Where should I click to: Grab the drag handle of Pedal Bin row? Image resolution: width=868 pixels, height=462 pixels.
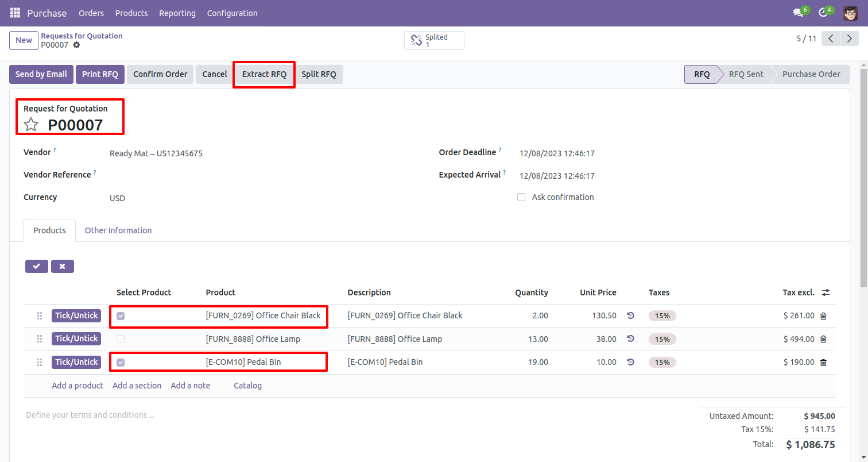[x=40, y=362]
